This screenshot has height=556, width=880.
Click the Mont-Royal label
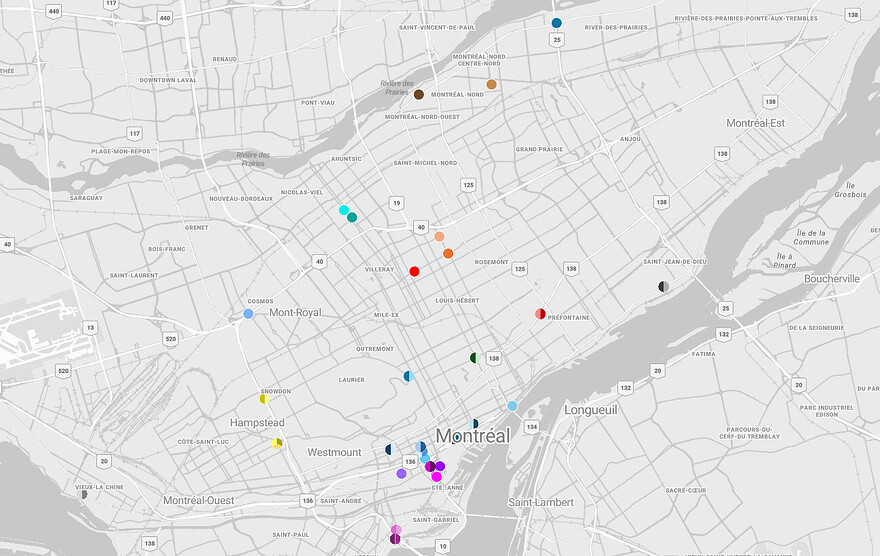click(x=295, y=313)
